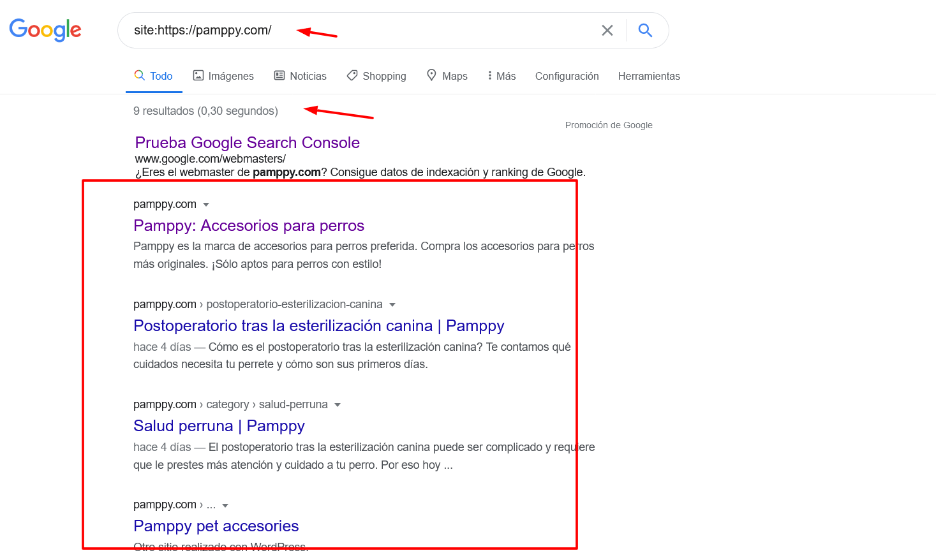This screenshot has height=560, width=936.
Task: Open Herramientas search tools
Action: click(x=649, y=76)
